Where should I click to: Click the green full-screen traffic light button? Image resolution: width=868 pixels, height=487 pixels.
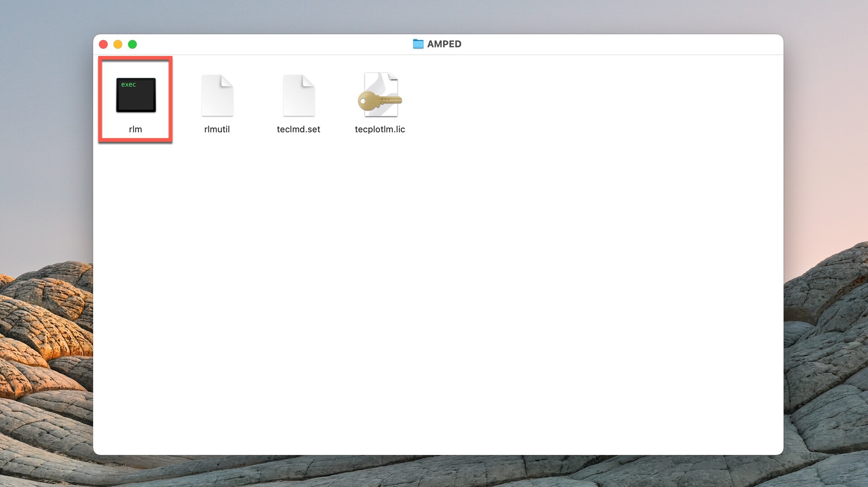pos(132,44)
